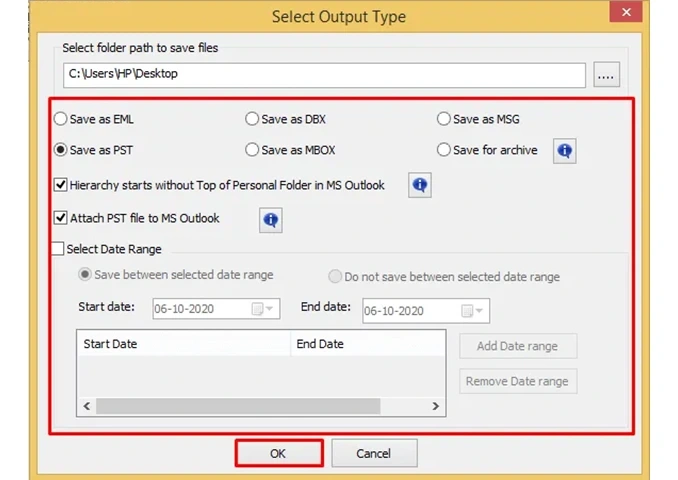This screenshot has height=480, width=678.
Task: Uncheck Hierarchy starts without Top of Personal Folder
Action: 61,185
